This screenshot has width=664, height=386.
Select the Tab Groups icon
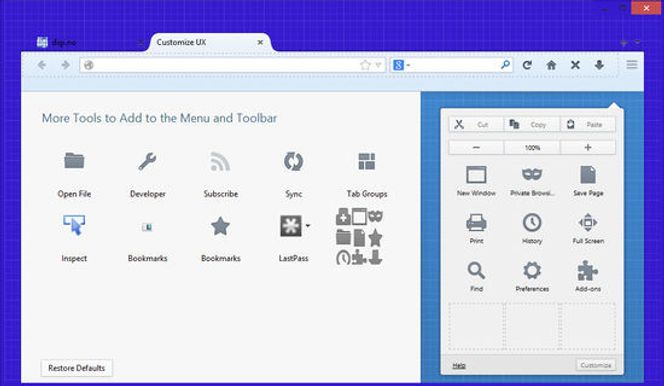(x=367, y=161)
